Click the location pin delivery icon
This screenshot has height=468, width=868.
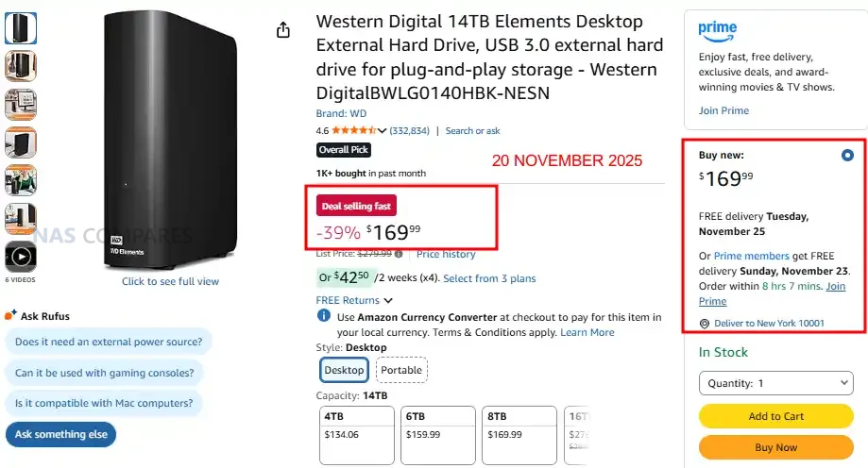[705, 324]
